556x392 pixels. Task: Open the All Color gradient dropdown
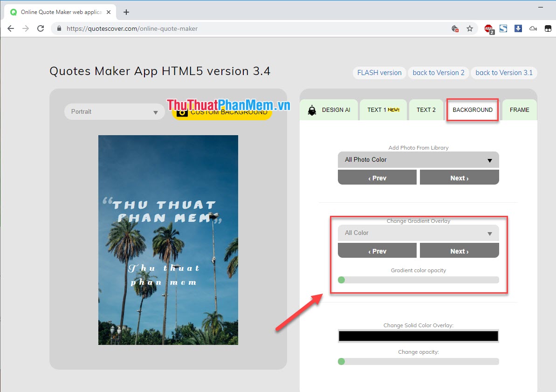418,233
